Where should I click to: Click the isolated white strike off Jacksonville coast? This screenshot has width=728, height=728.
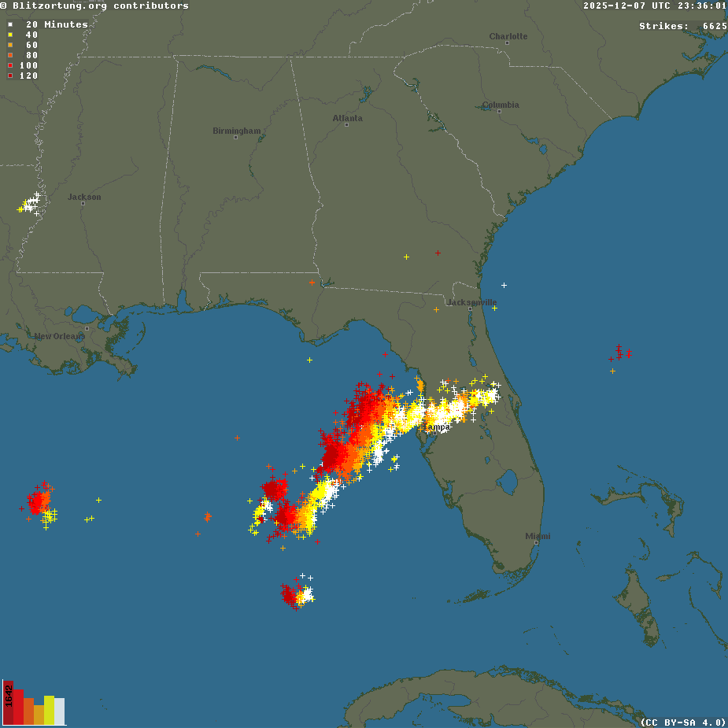point(504,285)
